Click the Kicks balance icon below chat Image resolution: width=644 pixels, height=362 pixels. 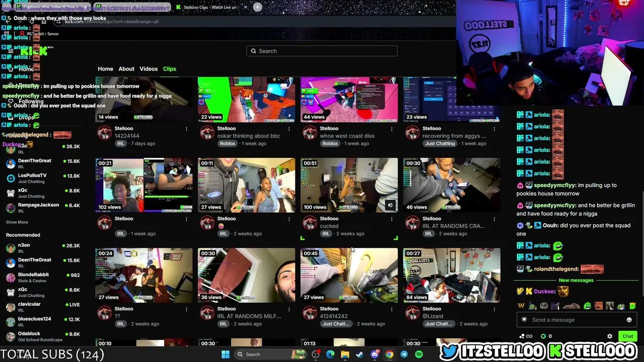click(x=543, y=336)
